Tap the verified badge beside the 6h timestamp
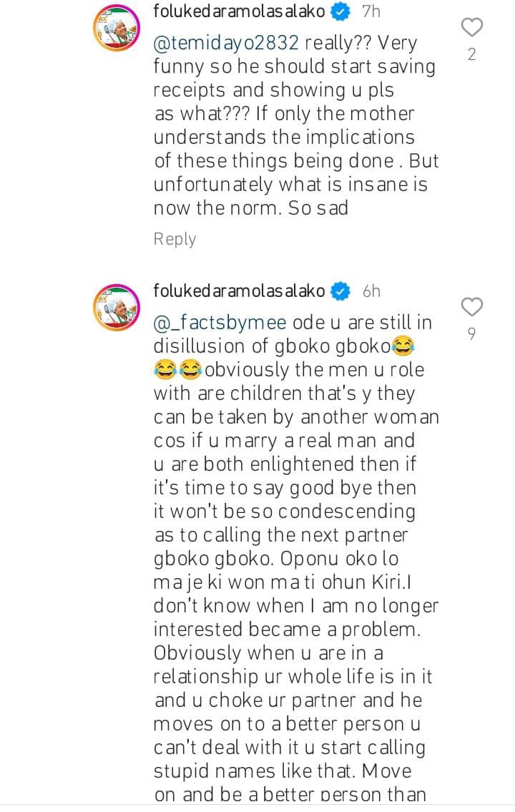 click(x=343, y=291)
